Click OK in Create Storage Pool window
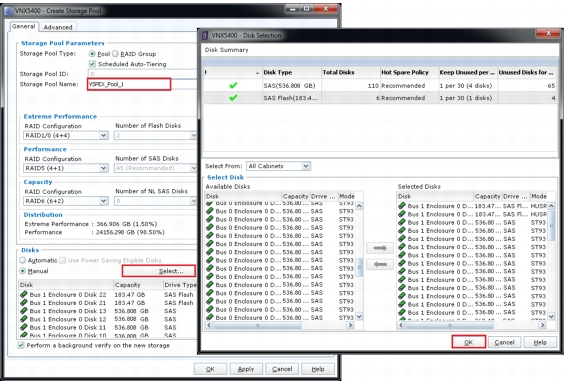572x385 pixels. (x=210, y=369)
